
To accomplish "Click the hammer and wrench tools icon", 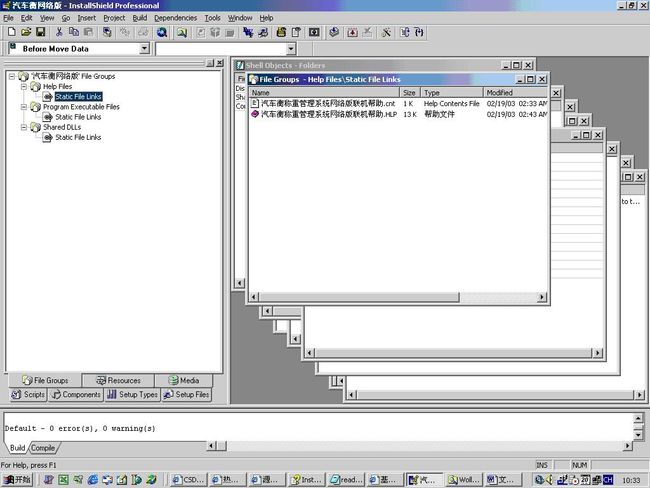I will click(386, 32).
